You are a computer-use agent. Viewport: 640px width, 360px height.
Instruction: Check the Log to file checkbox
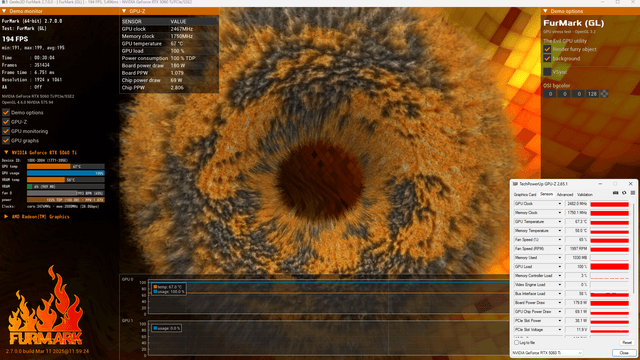click(517, 343)
